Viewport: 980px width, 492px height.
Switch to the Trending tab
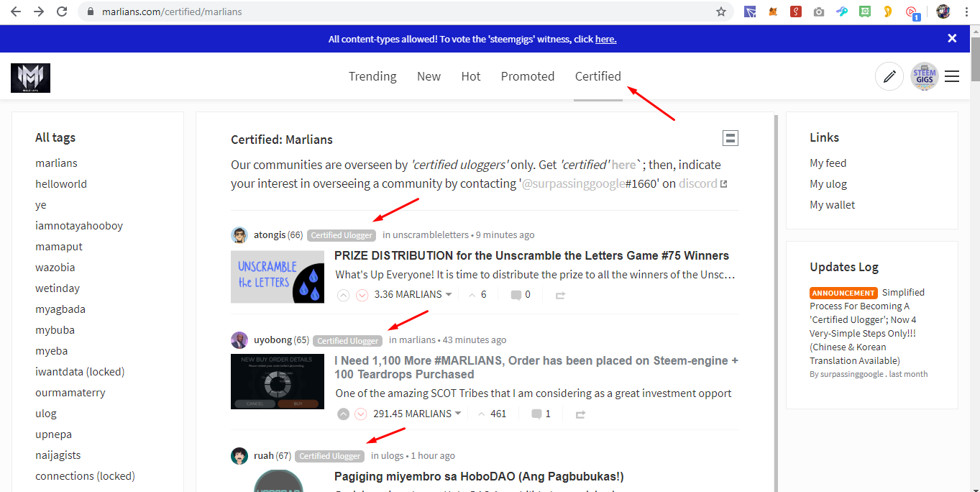372,76
